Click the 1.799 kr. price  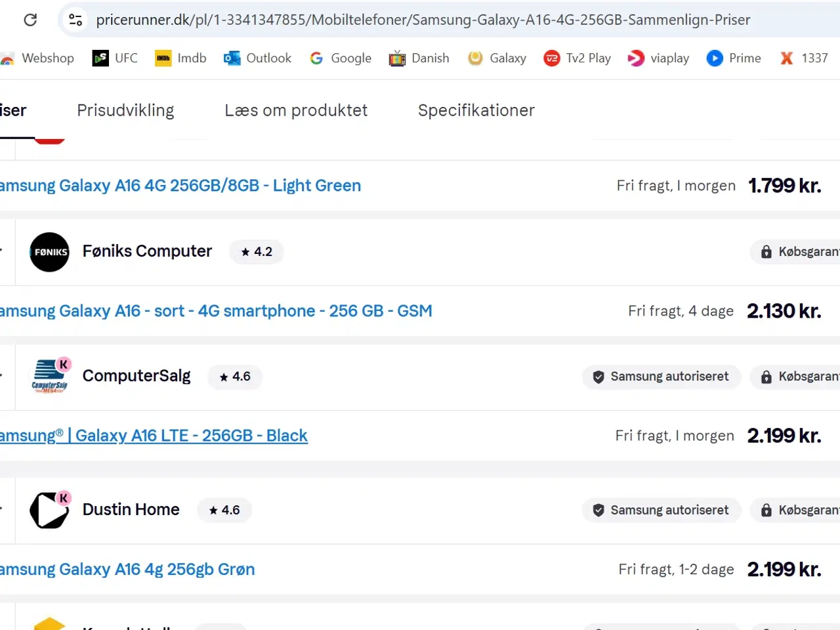(785, 186)
